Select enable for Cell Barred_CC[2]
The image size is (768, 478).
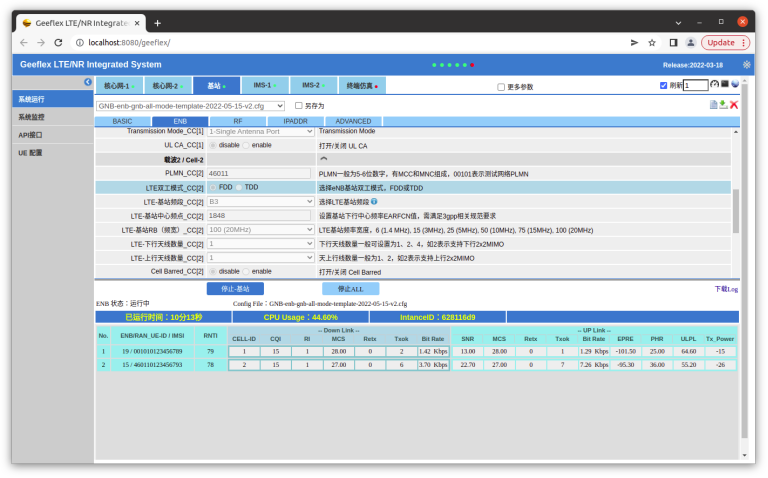pyautogui.click(x=246, y=271)
